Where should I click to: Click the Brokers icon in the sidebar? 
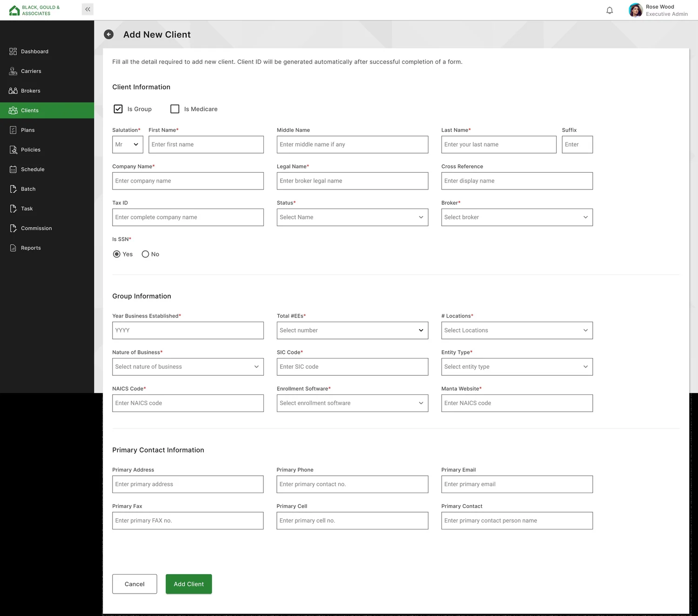(x=13, y=91)
